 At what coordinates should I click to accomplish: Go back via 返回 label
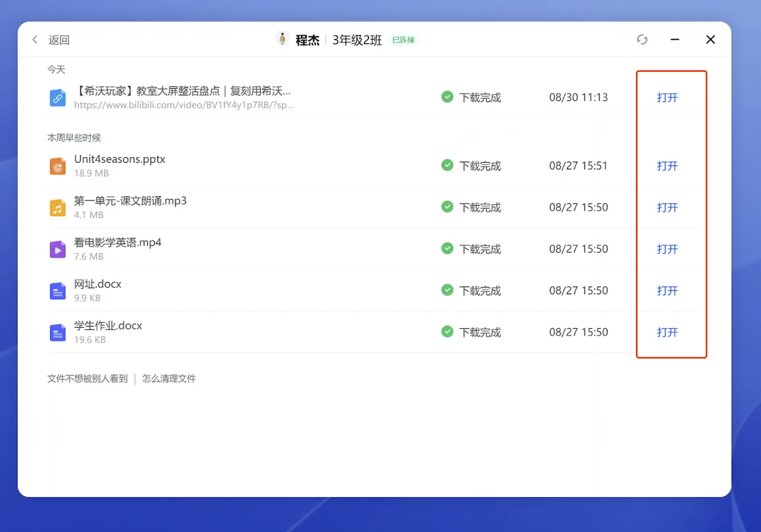point(59,40)
